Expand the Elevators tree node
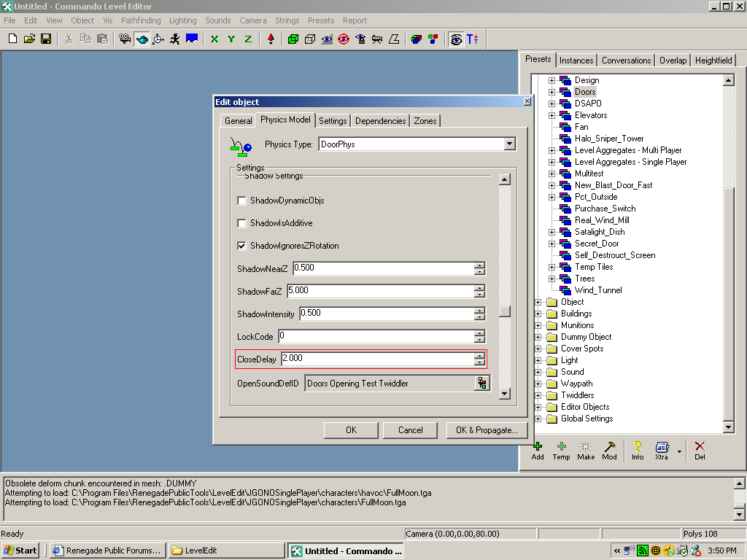 pyautogui.click(x=552, y=115)
